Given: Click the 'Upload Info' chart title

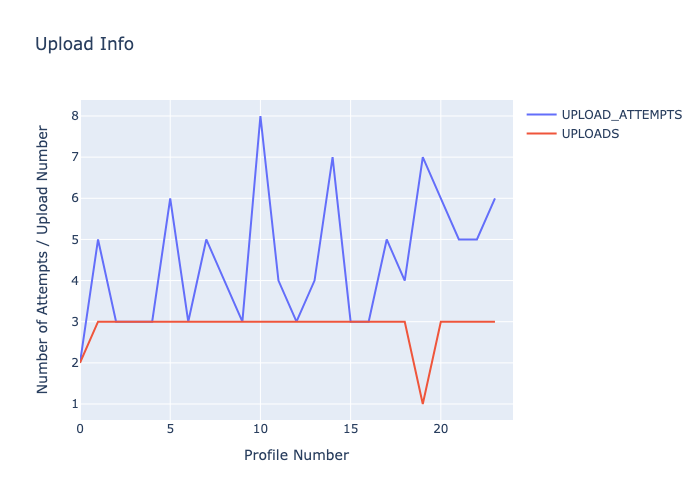Looking at the screenshot, I should coord(84,44).
